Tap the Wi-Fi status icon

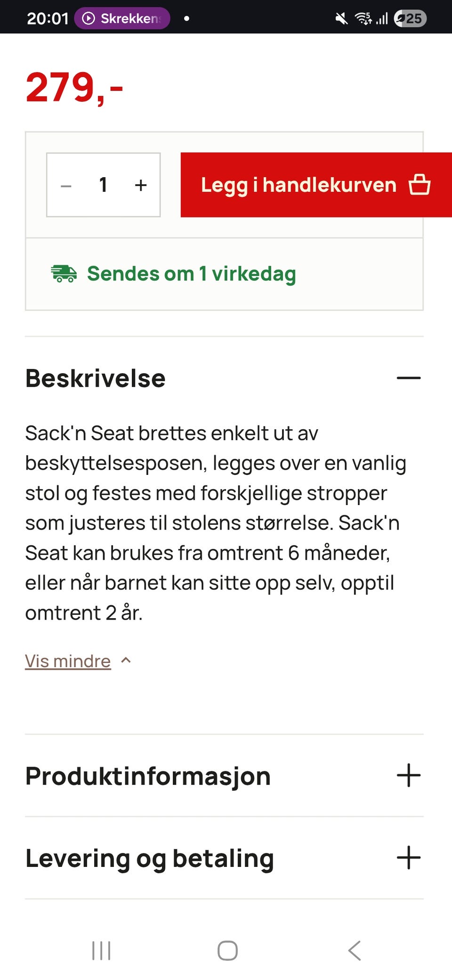363,18
